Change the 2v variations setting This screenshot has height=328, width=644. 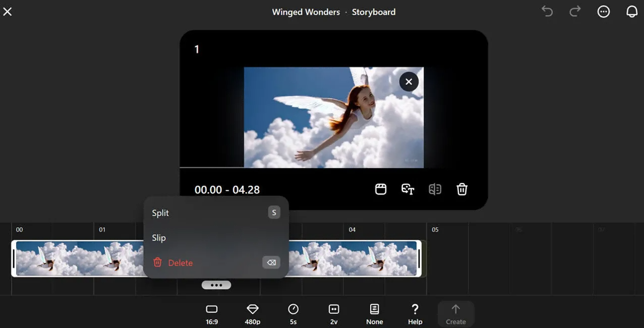pos(333,314)
